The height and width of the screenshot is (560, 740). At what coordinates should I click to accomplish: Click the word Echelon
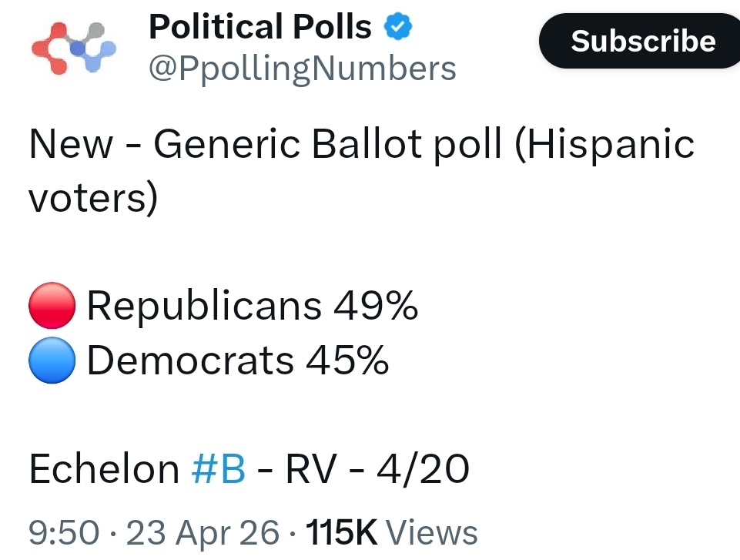pos(104,469)
